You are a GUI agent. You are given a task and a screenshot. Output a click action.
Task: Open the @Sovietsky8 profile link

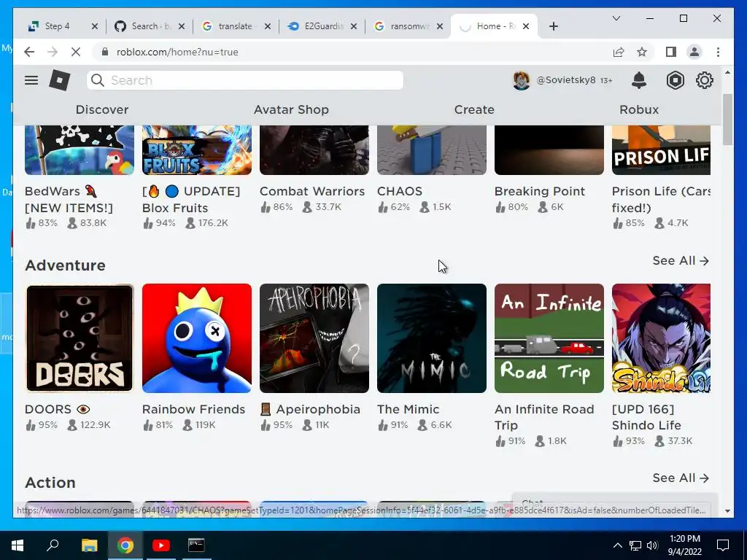[x=566, y=80]
